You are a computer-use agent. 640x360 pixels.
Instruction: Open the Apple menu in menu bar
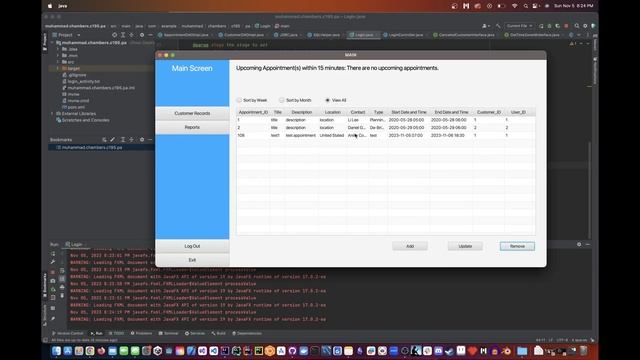[50, 6]
